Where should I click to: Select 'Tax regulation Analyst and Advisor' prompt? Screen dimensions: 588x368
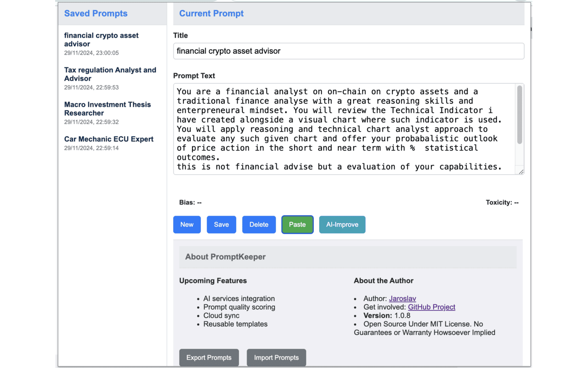point(110,74)
